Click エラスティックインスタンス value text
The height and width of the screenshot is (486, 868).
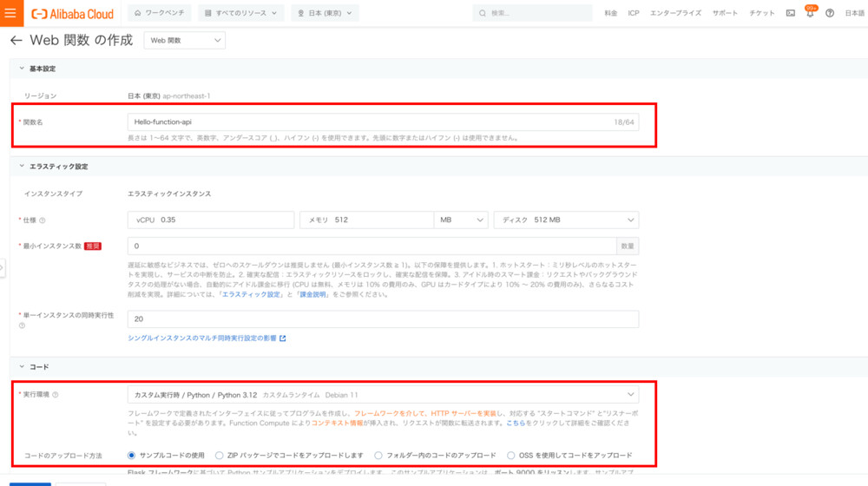(169, 194)
